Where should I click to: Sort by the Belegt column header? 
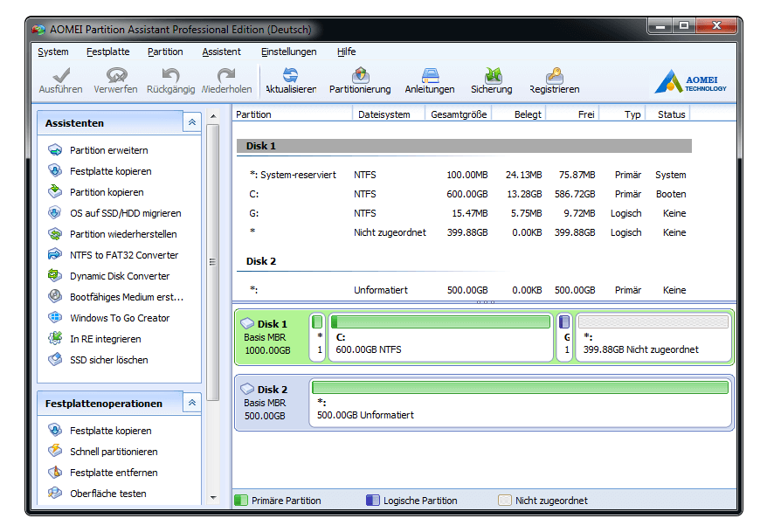520,114
